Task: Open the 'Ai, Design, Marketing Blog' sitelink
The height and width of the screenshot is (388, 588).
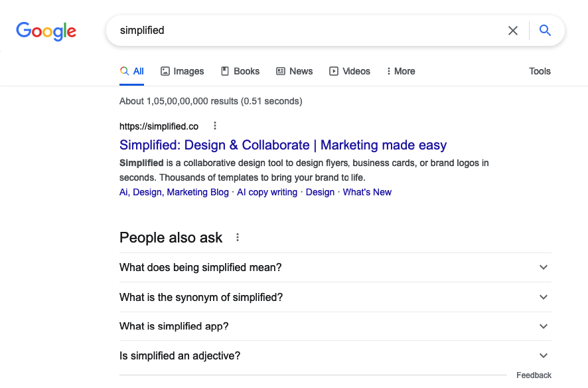Action: point(174,192)
